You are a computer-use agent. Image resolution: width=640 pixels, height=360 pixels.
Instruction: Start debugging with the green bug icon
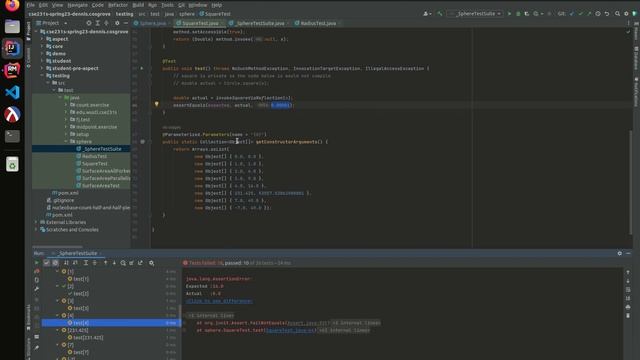pos(518,13)
